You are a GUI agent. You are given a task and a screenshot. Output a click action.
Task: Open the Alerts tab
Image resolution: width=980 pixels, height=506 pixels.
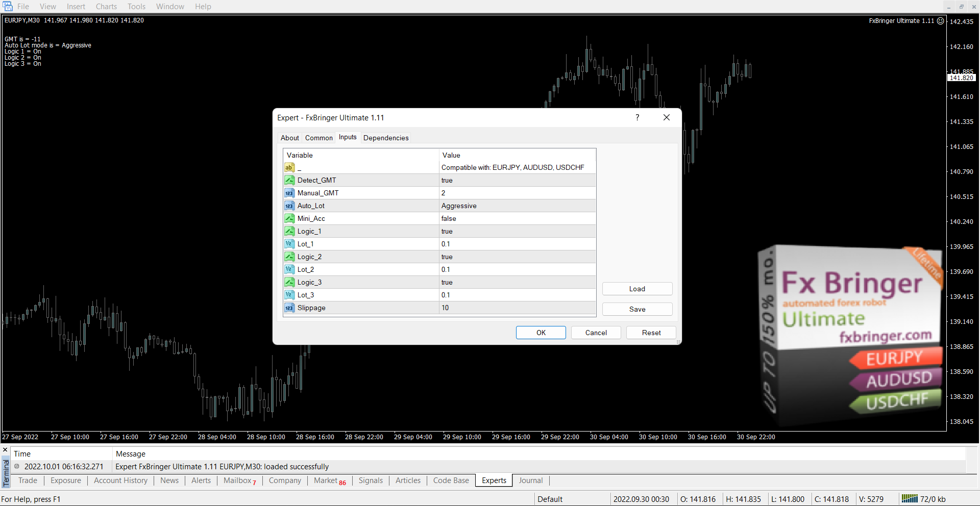point(201,480)
